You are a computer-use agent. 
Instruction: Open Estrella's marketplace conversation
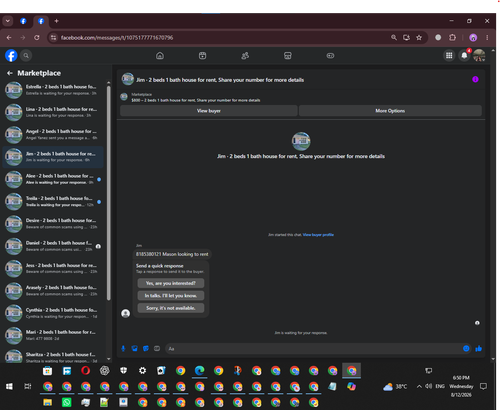click(x=53, y=90)
